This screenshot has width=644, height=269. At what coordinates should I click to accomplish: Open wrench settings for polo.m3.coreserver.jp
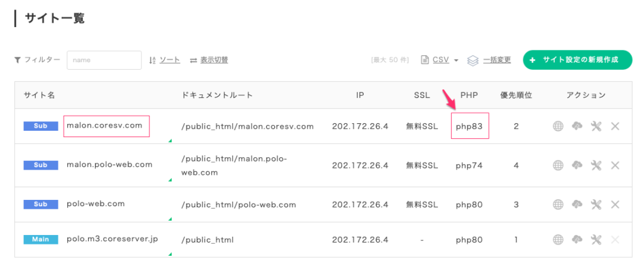596,239
